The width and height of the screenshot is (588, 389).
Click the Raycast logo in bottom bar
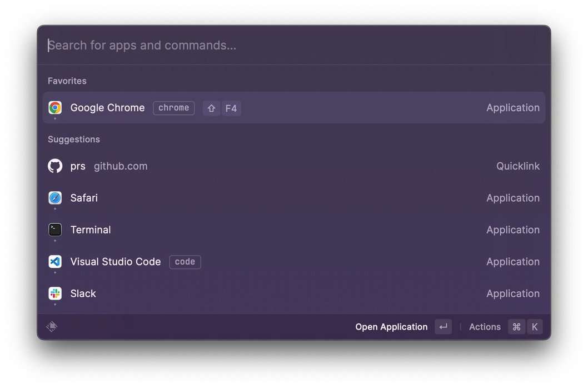(52, 327)
